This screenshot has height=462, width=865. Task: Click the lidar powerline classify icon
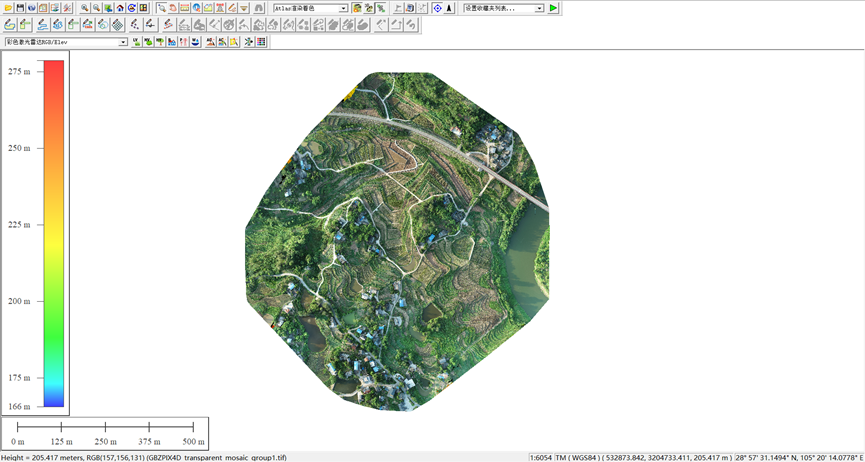183,42
